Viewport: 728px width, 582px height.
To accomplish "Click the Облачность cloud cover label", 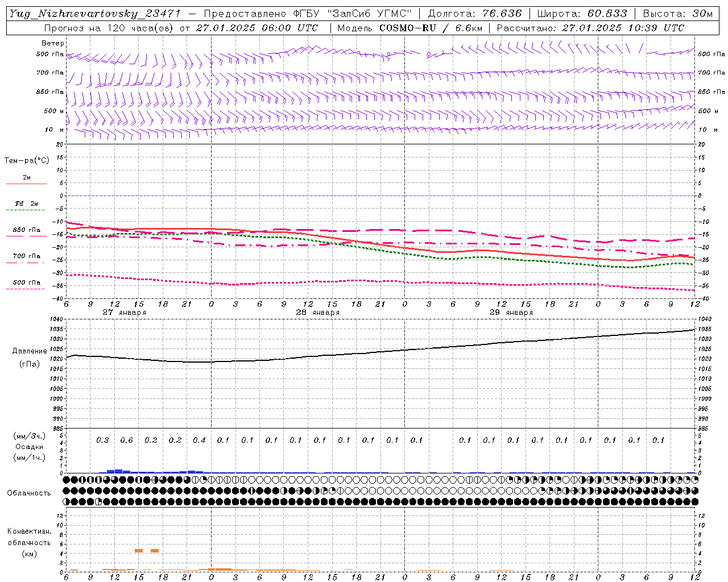I will pyautogui.click(x=29, y=493).
